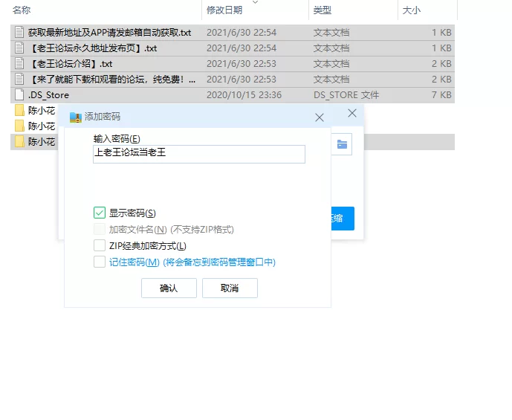Sort by the 修改日期 column header
Screen dimensions: 512x420
[224, 10]
